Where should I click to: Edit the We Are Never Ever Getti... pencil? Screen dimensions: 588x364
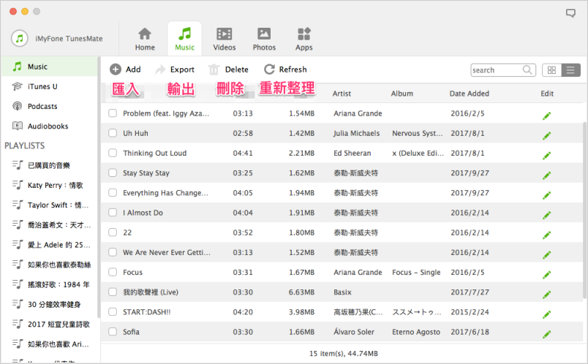[547, 255]
